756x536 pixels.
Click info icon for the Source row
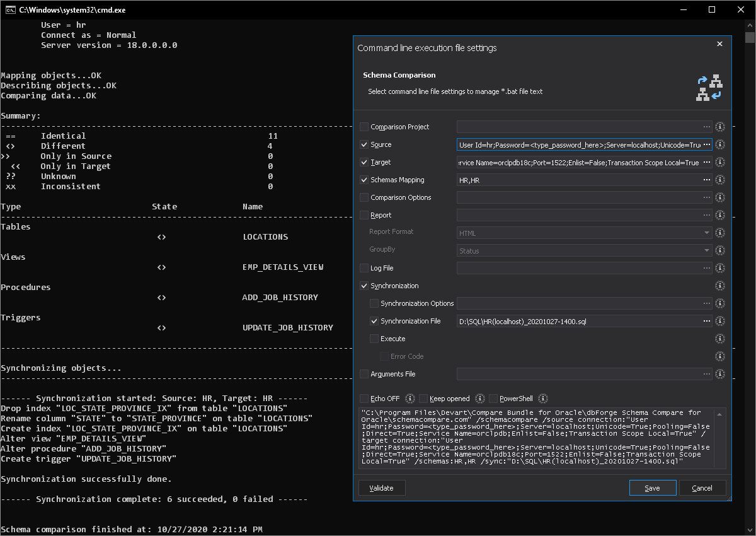[720, 144]
